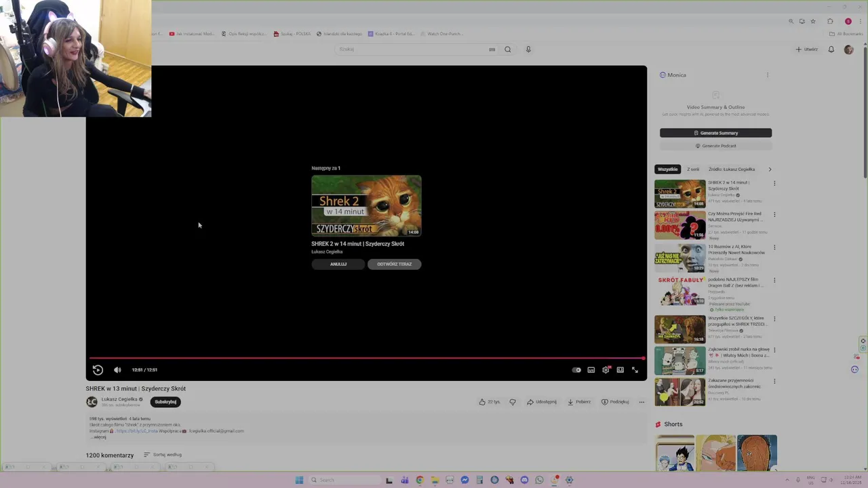Mute the video volume icon

(117, 370)
